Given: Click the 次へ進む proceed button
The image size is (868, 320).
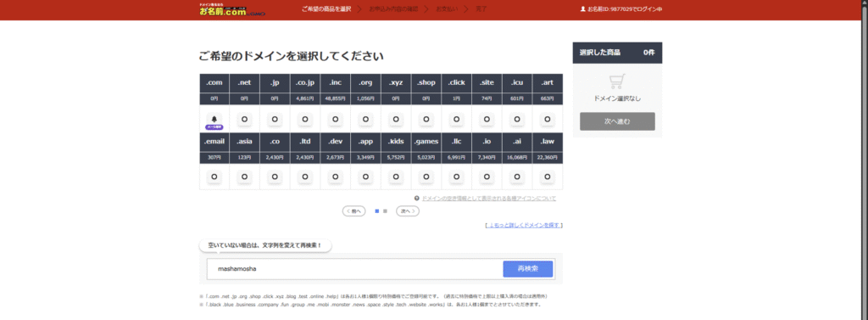Looking at the screenshot, I should click(617, 121).
